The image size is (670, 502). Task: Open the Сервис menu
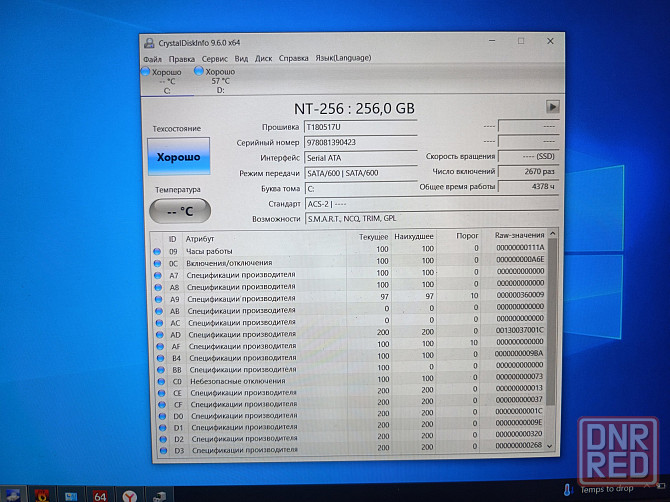pyautogui.click(x=215, y=59)
